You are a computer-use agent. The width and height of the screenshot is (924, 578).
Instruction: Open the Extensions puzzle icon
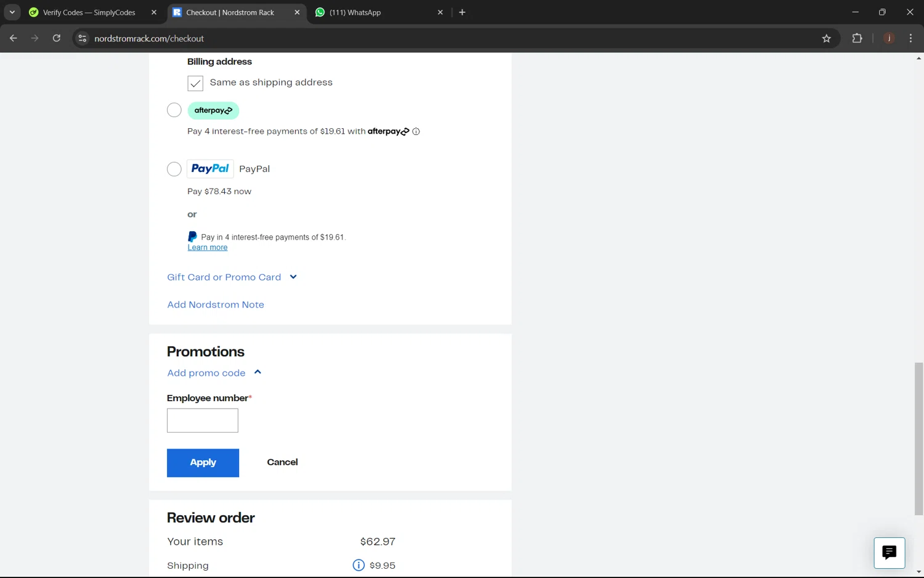click(857, 38)
